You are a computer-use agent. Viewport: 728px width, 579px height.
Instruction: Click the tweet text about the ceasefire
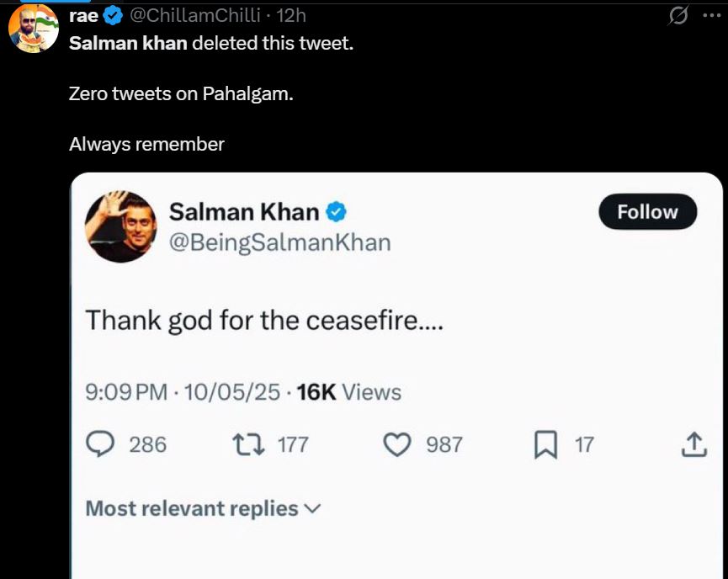point(268,320)
